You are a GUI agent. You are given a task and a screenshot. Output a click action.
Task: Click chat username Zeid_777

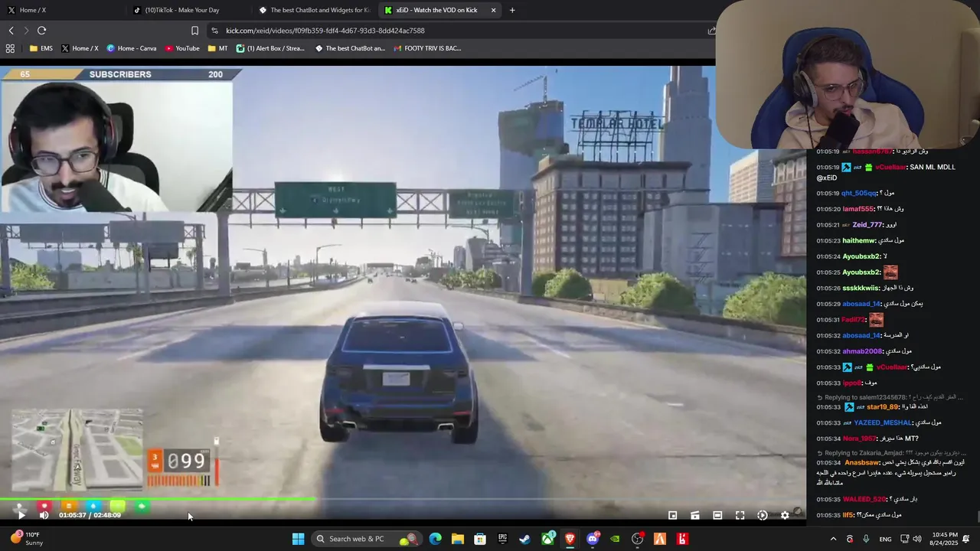[868, 225]
